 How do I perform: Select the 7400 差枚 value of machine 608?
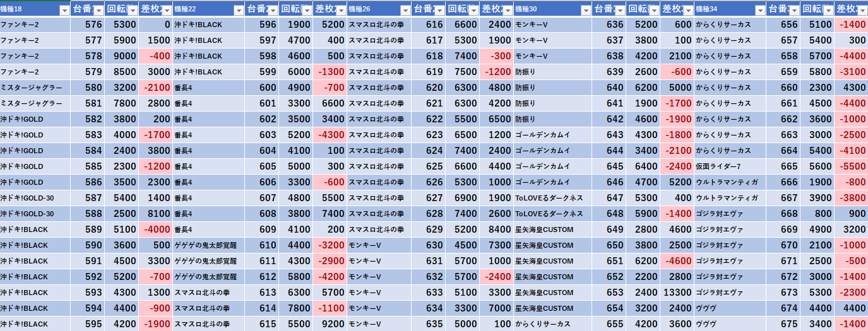[x=330, y=214]
